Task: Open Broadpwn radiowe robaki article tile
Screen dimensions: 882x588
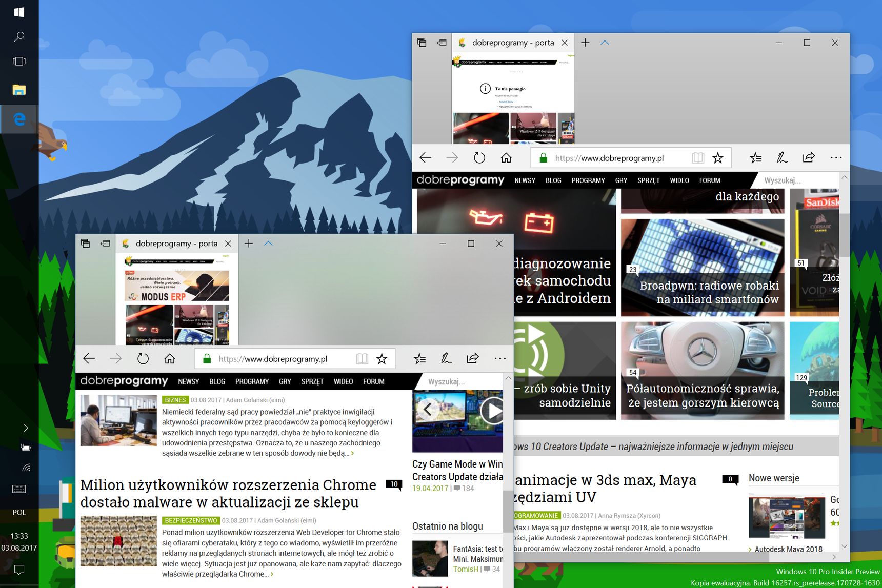Action: pos(703,268)
